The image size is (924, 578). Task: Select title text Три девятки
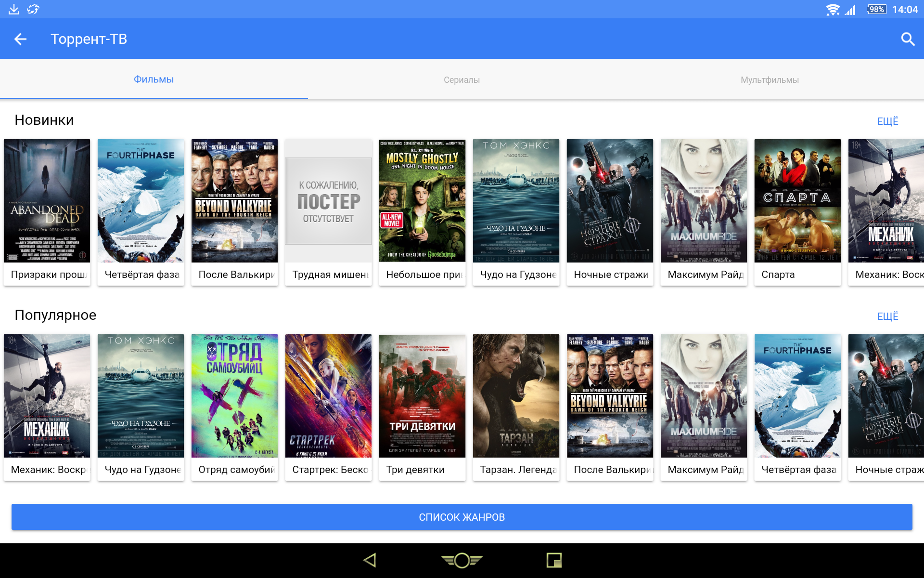coord(415,470)
